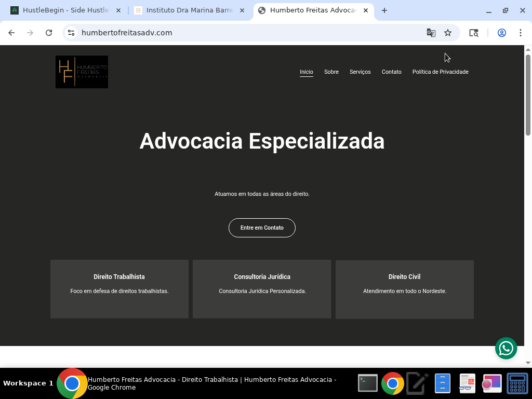Open the calculator from the taskbar
The height and width of the screenshot is (399, 532).
517,383
